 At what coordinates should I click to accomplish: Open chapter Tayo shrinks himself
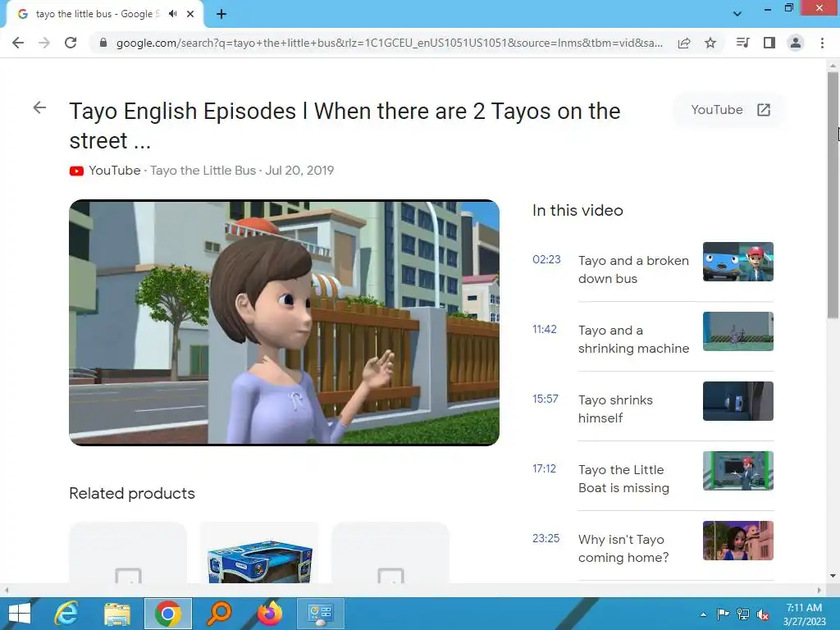[x=615, y=409]
